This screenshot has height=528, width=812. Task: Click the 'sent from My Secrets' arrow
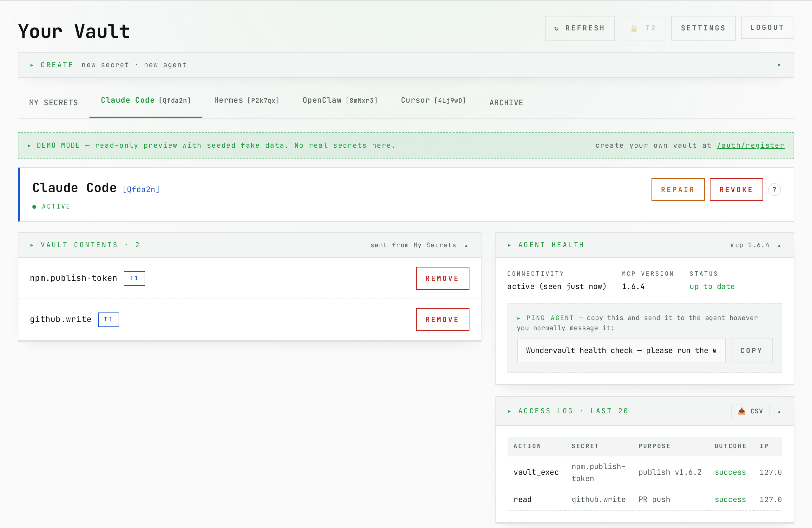[466, 245]
